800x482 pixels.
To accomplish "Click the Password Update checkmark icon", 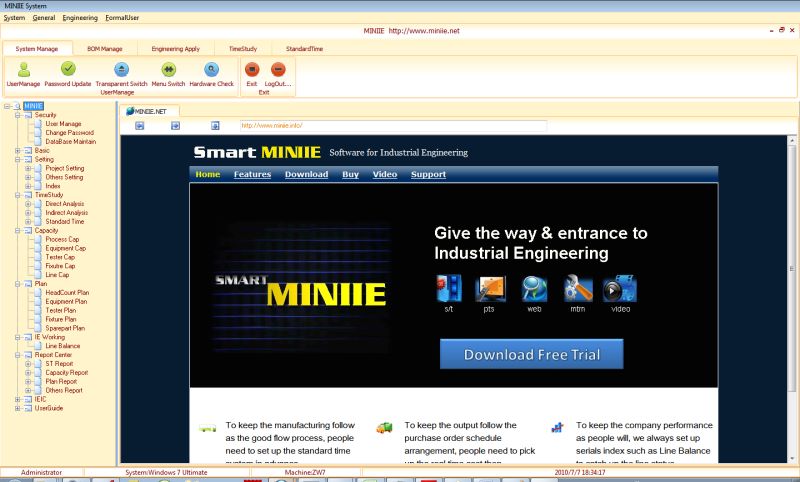I will click(x=68, y=68).
